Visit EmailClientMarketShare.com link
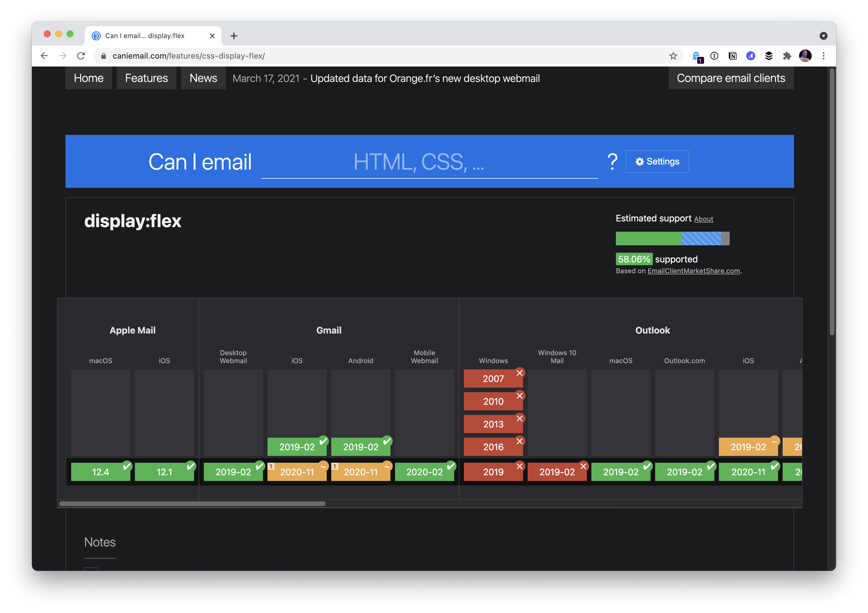 tap(693, 271)
